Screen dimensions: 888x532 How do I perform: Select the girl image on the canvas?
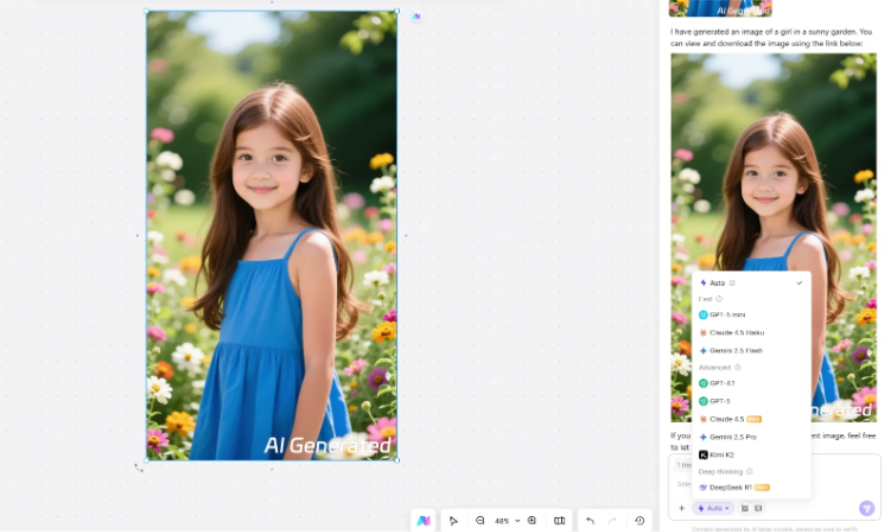(271, 235)
